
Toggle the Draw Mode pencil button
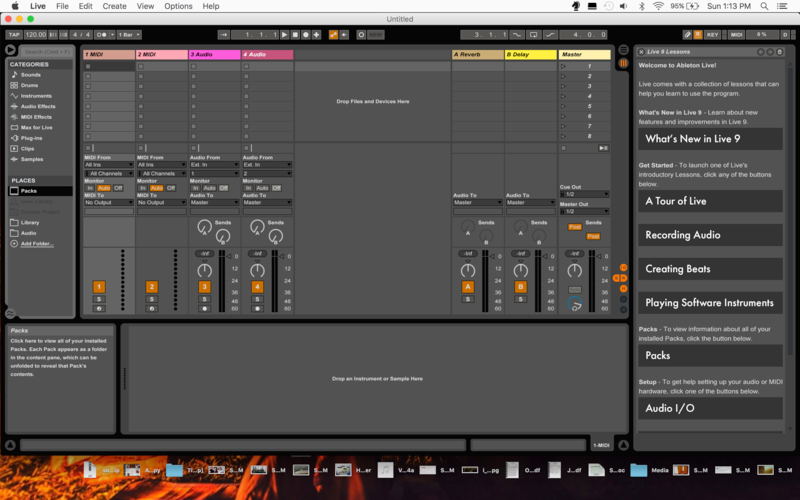(x=687, y=35)
